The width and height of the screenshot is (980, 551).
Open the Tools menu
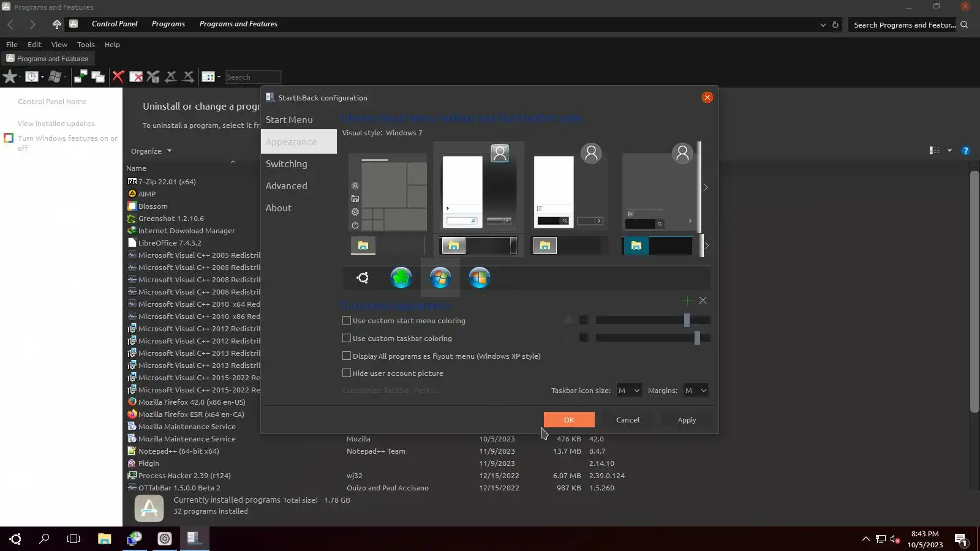coord(86,45)
